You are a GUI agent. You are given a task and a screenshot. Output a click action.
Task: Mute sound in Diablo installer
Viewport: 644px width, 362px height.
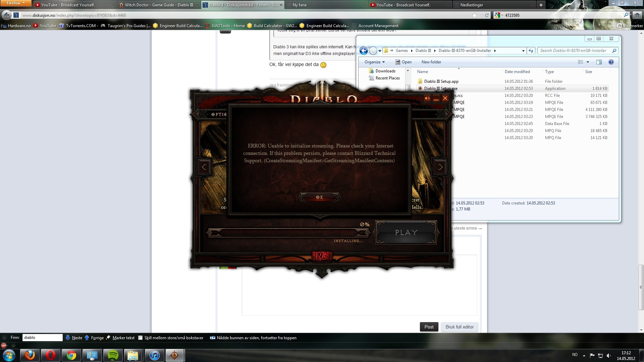pos(427,98)
